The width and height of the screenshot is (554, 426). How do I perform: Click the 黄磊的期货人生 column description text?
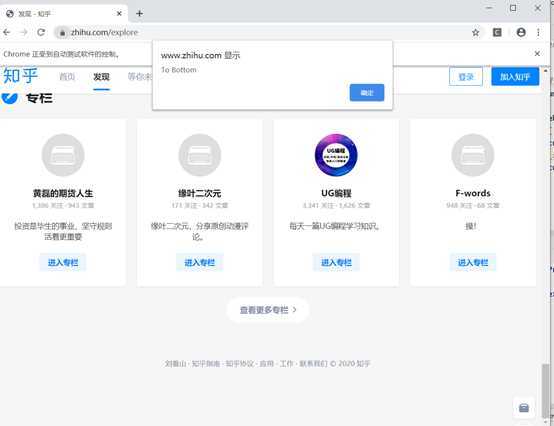tap(63, 231)
